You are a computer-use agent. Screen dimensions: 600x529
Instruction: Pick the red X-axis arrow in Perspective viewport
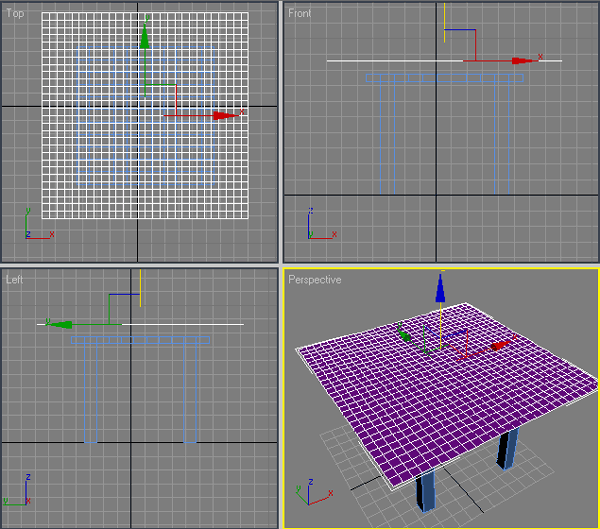click(x=500, y=346)
